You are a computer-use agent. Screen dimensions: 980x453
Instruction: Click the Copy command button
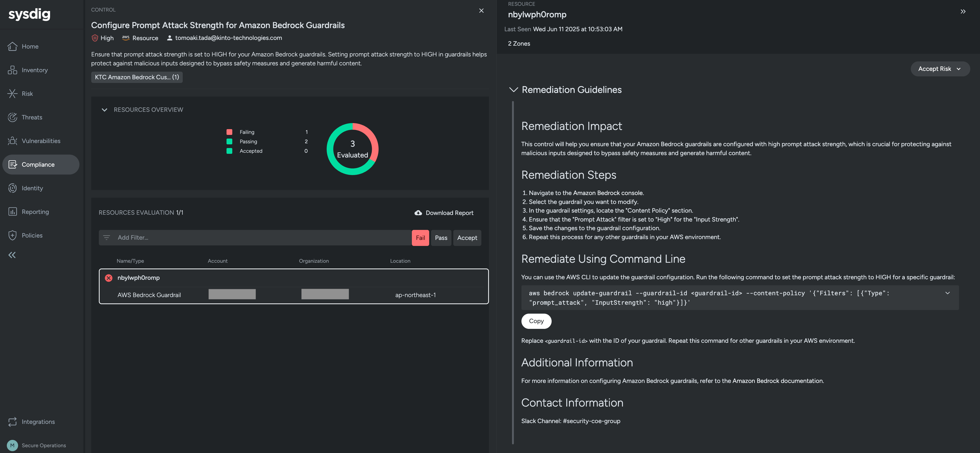point(536,321)
